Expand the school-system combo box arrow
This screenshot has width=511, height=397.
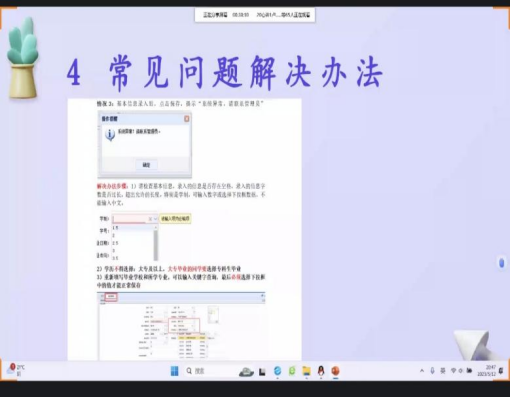coord(155,219)
